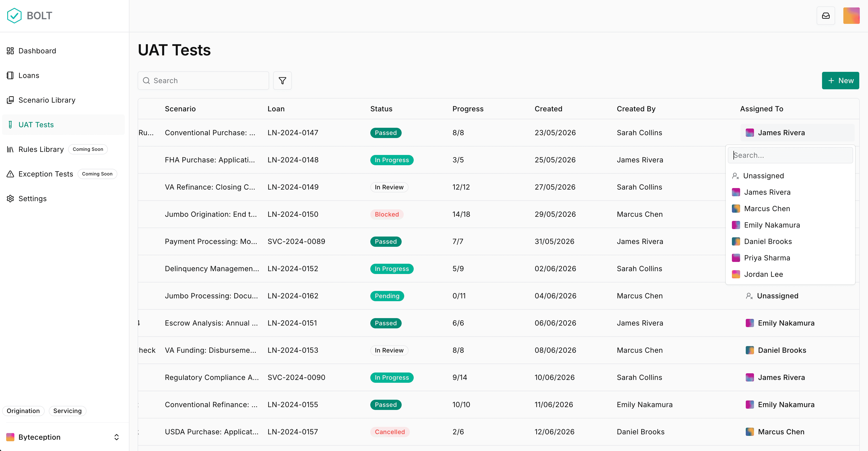Open Emily Nakamura assignee for LN-2024-0155
The width and height of the screenshot is (868, 451).
pyautogui.click(x=797, y=405)
